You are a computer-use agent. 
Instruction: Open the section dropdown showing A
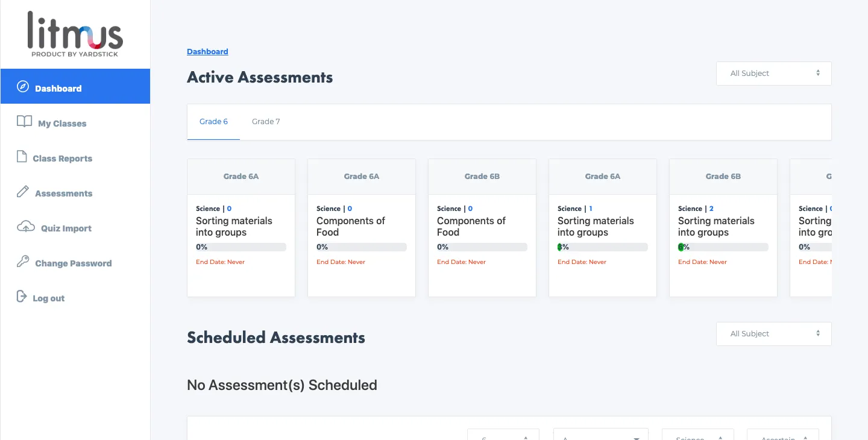tap(600, 436)
